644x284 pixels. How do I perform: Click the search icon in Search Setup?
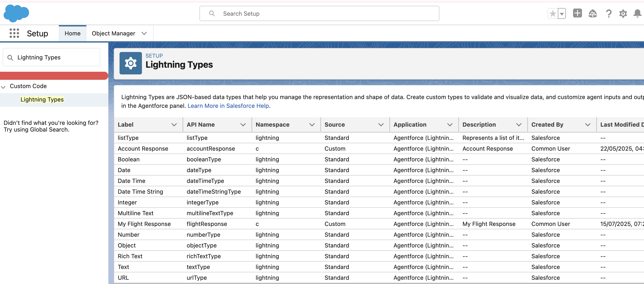tap(212, 13)
